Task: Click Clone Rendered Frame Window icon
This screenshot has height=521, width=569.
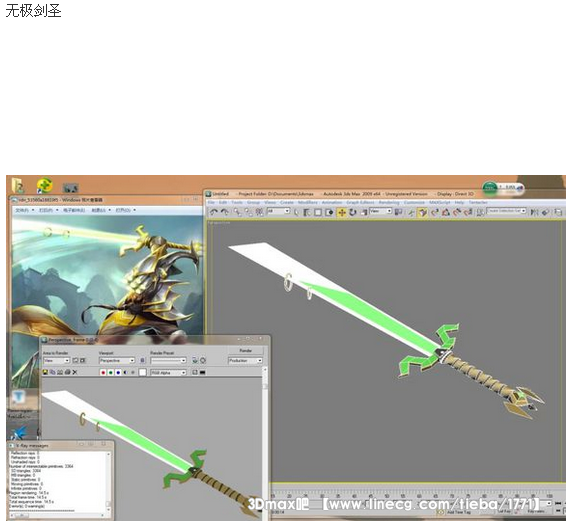Action: tap(60, 372)
